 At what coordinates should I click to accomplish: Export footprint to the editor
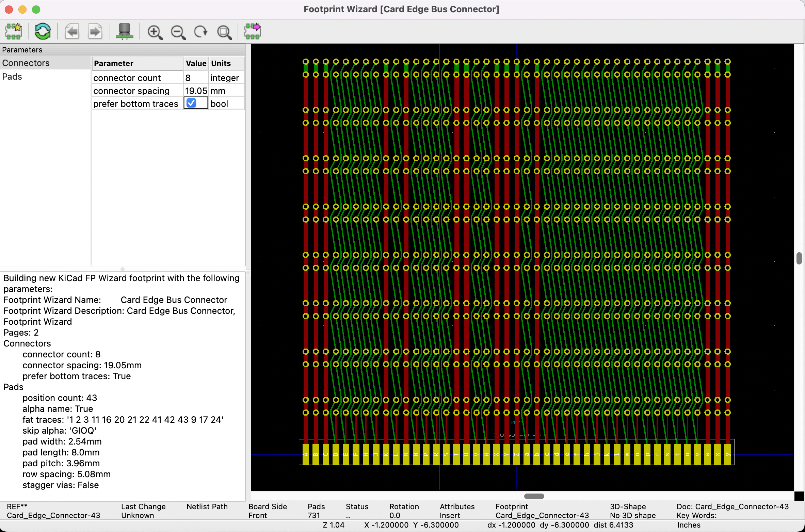tap(253, 32)
